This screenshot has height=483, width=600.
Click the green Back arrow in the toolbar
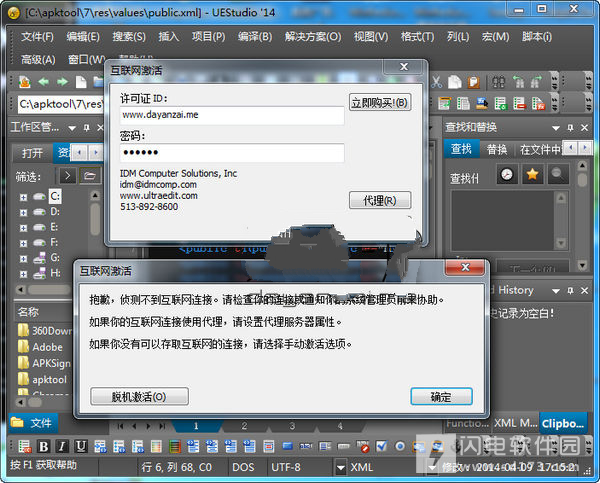[43, 82]
